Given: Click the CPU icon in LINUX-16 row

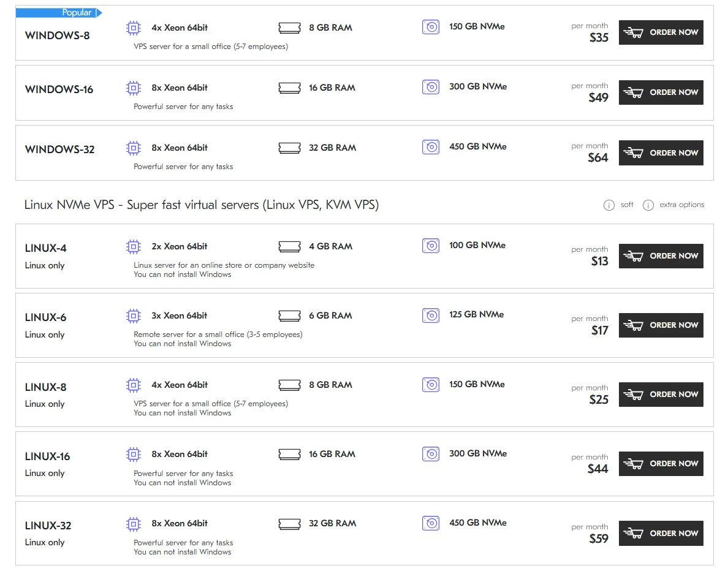Looking at the screenshot, I should tap(133, 454).
